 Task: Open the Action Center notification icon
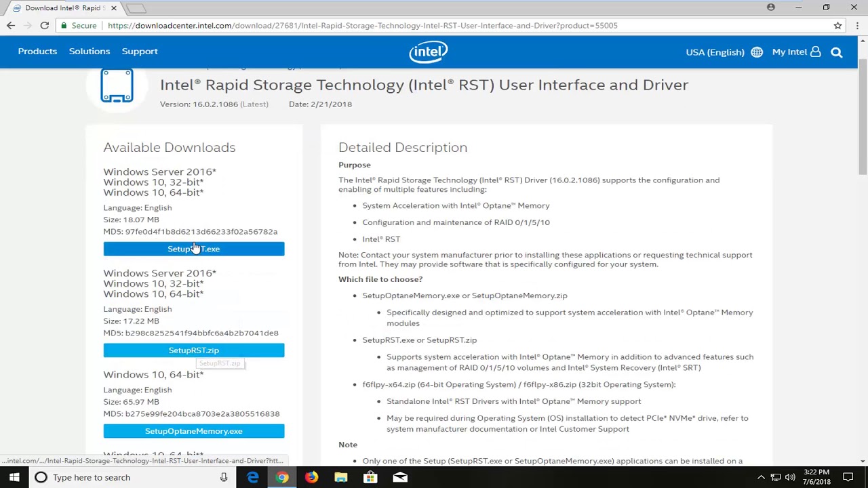pyautogui.click(x=848, y=477)
